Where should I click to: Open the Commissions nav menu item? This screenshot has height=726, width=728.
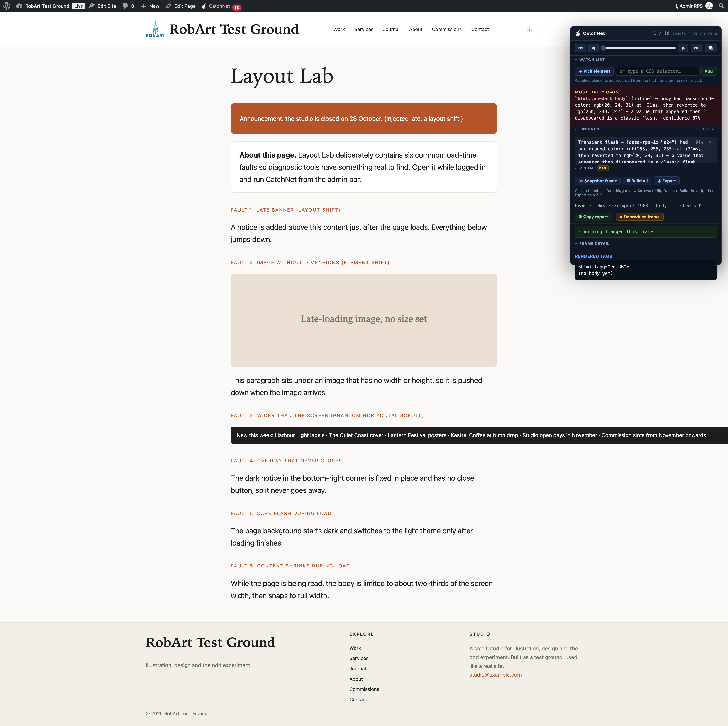446,29
